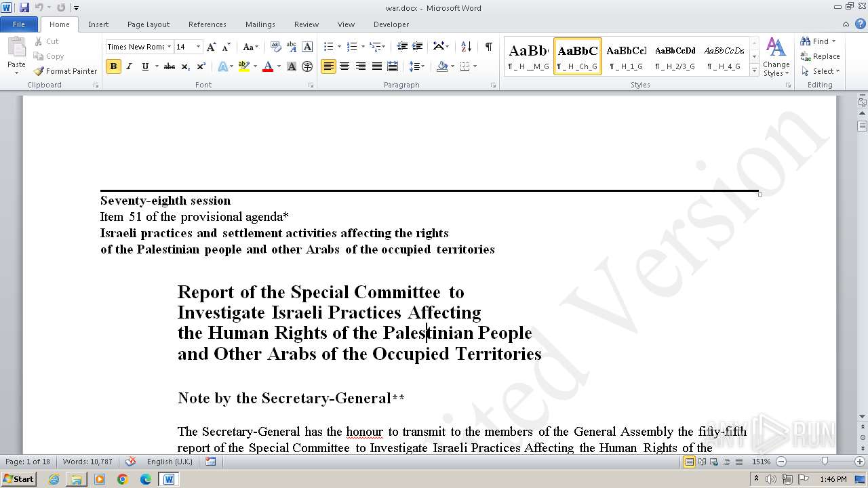Toggle Bold formatting off

tap(113, 66)
